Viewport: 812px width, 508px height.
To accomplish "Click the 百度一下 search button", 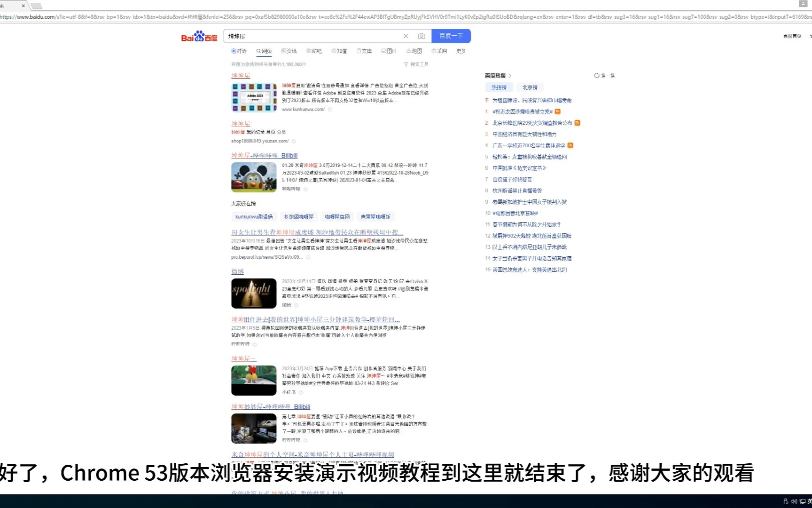I will [x=451, y=36].
